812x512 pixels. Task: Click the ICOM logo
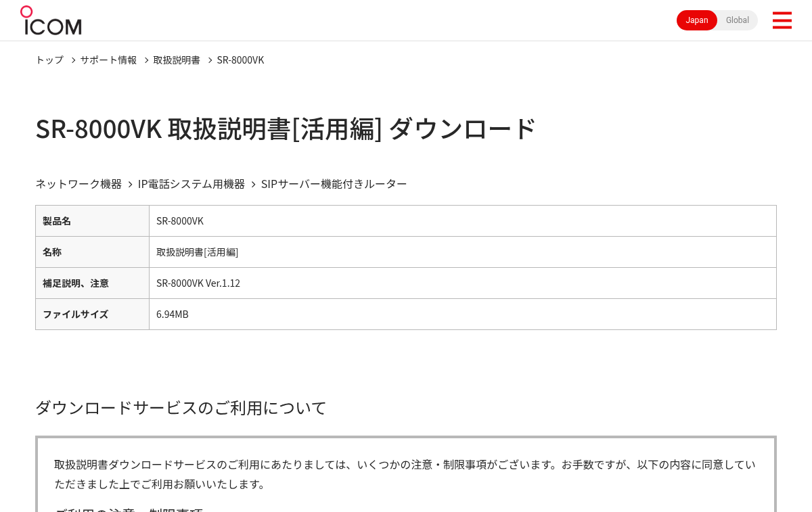(x=51, y=20)
